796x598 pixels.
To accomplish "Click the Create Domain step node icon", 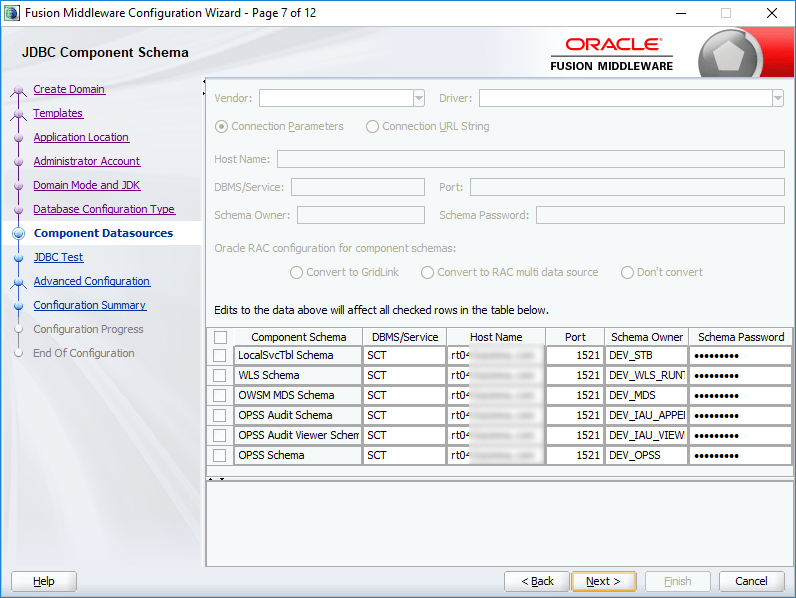I will tap(19, 90).
